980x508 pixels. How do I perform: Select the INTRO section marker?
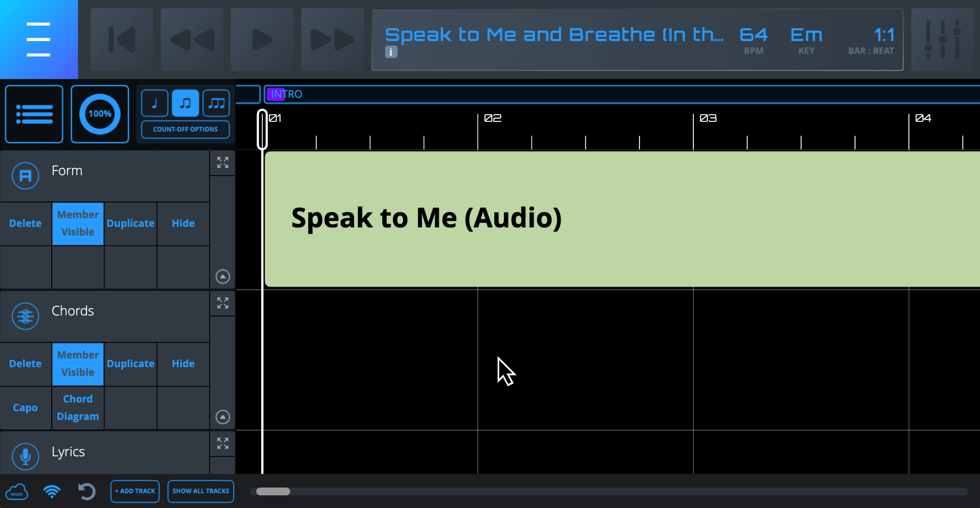[x=287, y=94]
